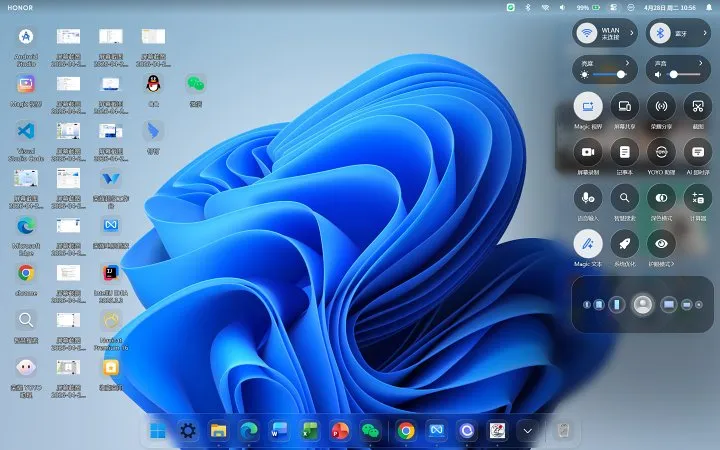
Task: Launch YOYO 助理 from the control panel
Action: 661,152
